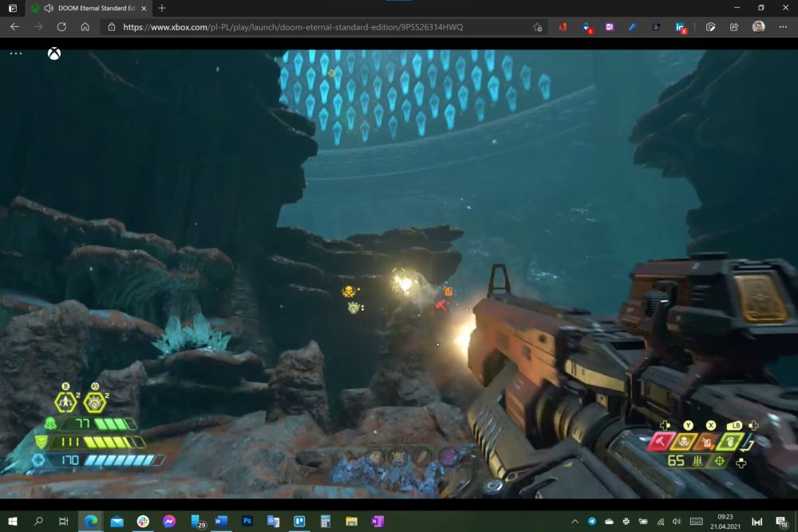Open Task View

(x=64, y=522)
